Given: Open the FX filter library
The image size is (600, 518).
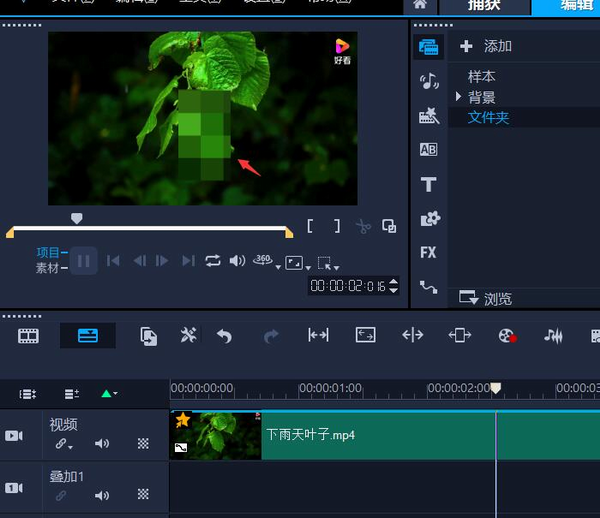Looking at the screenshot, I should tap(428, 252).
